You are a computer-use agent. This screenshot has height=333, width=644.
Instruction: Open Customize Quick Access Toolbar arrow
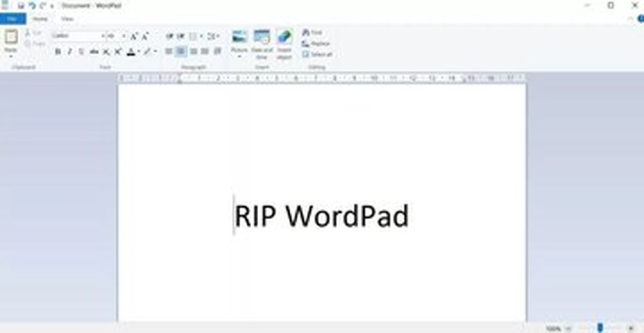52,6
